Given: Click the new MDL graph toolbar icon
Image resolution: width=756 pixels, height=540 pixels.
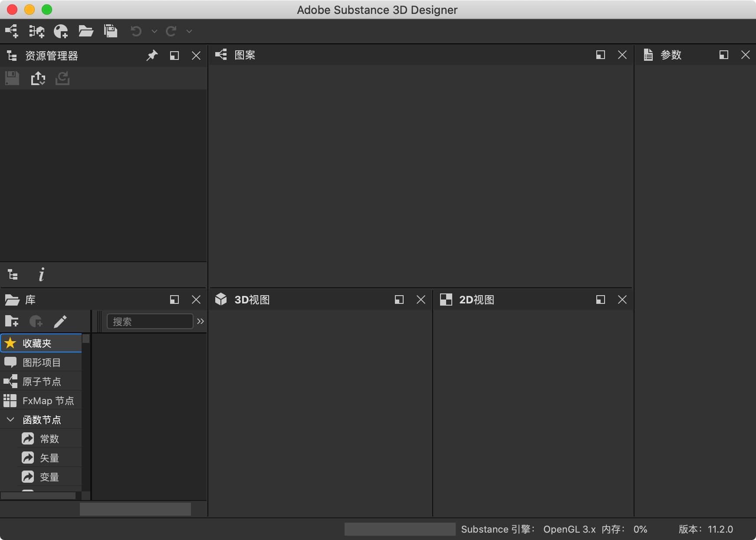Looking at the screenshot, I should coord(36,31).
